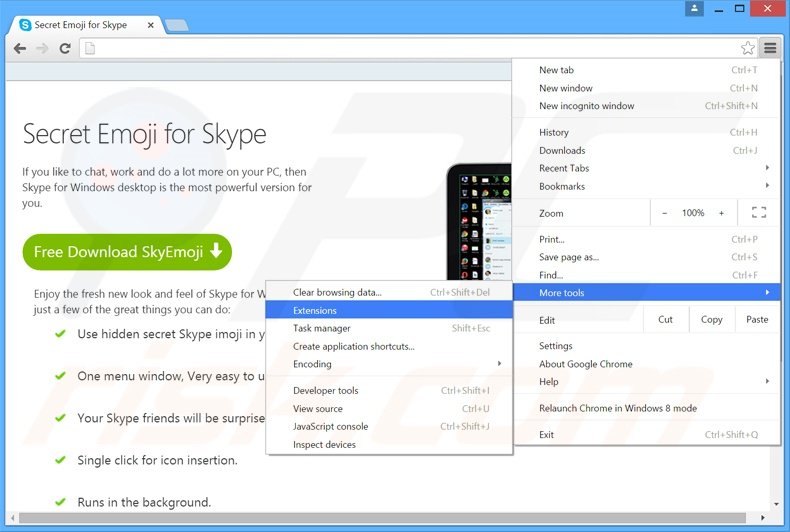Click the horizontal scrollbar left arrow
The image size is (790, 532).
coord(12,518)
